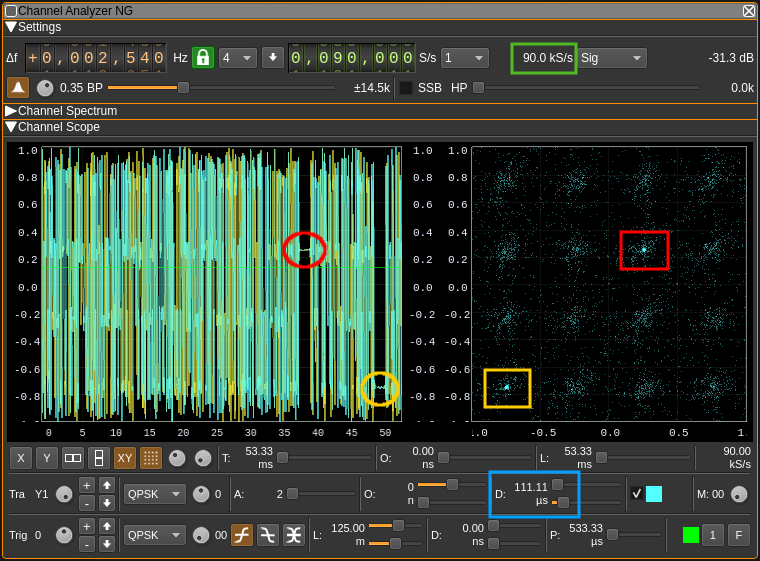760x561 pixels.
Task: Open the Trig row QPSK projection dropdown
Action: click(x=155, y=535)
